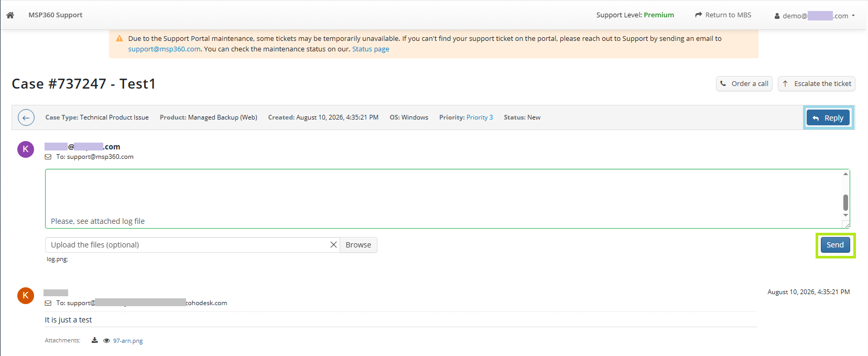Click envelope icon beside zohodesk.com address
Viewport: 868px width, 356px height.
point(48,303)
